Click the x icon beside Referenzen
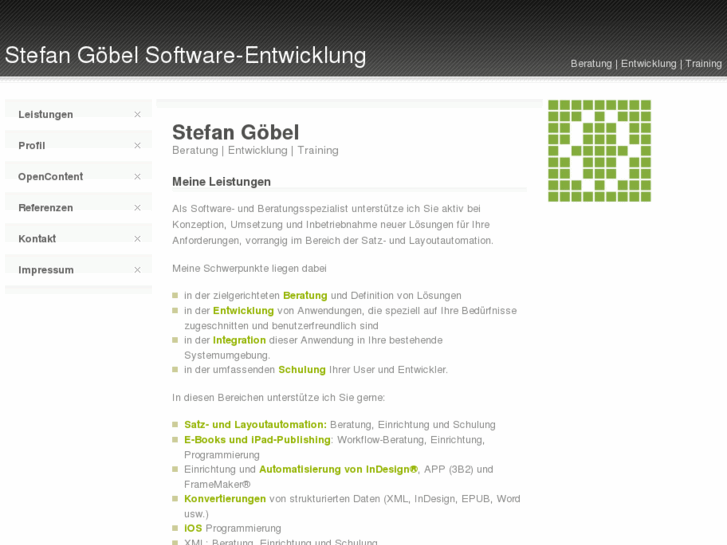The height and width of the screenshot is (545, 727). pyautogui.click(x=137, y=208)
